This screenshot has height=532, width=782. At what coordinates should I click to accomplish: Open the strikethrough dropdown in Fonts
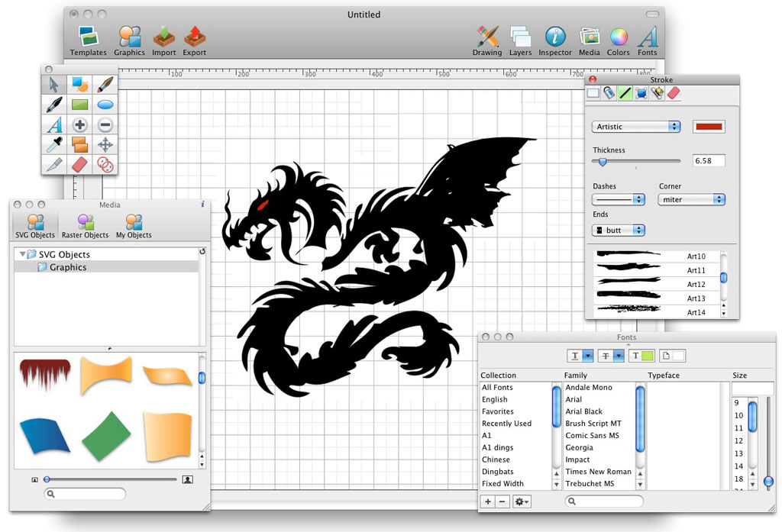619,356
